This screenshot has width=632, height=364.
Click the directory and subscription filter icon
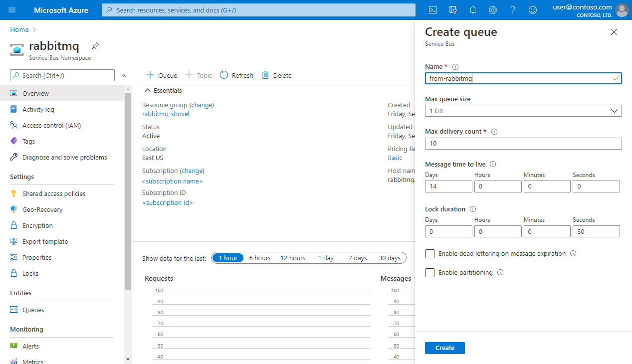point(453,10)
